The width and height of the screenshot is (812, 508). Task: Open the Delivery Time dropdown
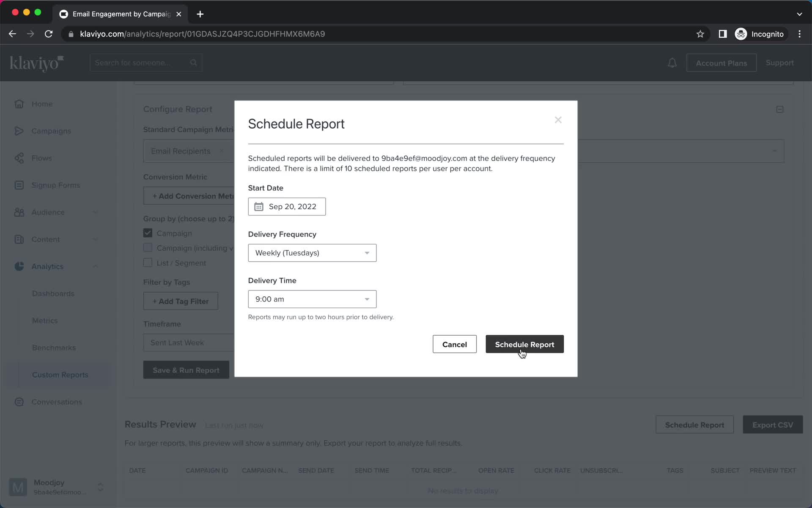click(x=312, y=299)
